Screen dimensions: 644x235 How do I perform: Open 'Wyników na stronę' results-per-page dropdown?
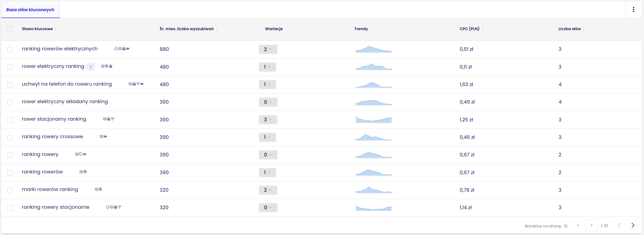(x=571, y=226)
